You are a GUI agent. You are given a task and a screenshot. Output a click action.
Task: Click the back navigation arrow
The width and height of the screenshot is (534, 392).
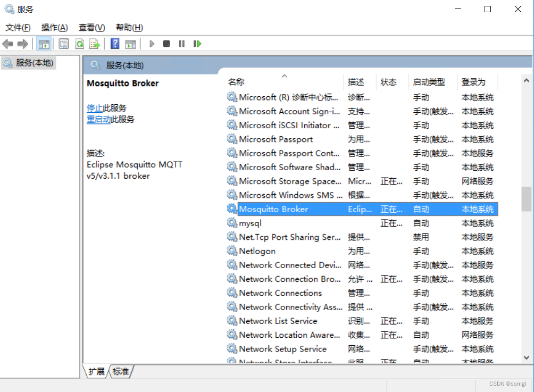click(x=7, y=44)
